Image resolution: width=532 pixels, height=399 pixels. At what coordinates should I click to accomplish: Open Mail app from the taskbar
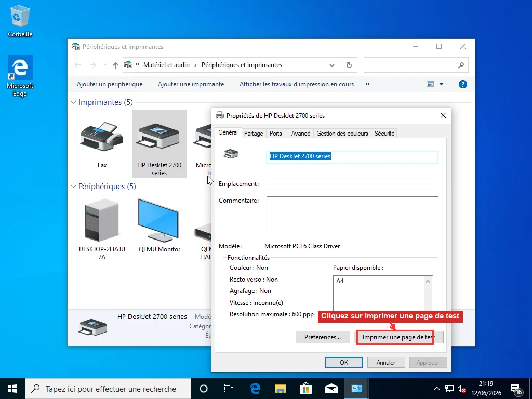click(x=331, y=389)
